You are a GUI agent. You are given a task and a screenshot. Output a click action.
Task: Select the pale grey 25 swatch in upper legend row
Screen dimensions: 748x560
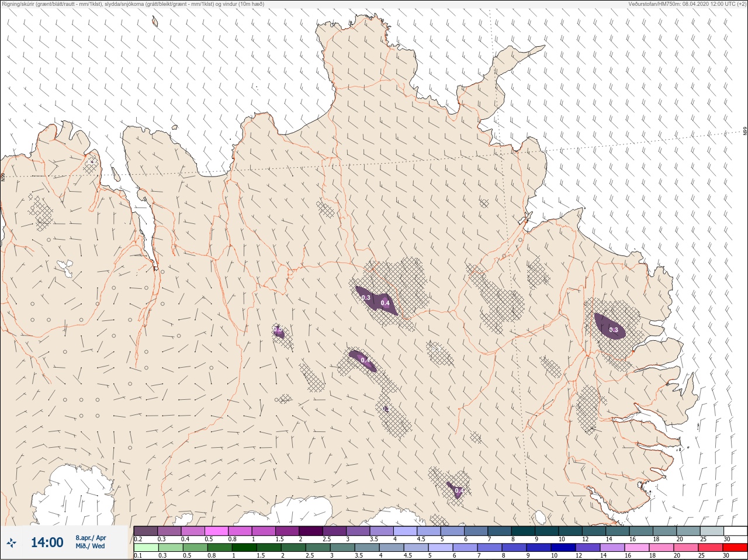click(x=712, y=531)
